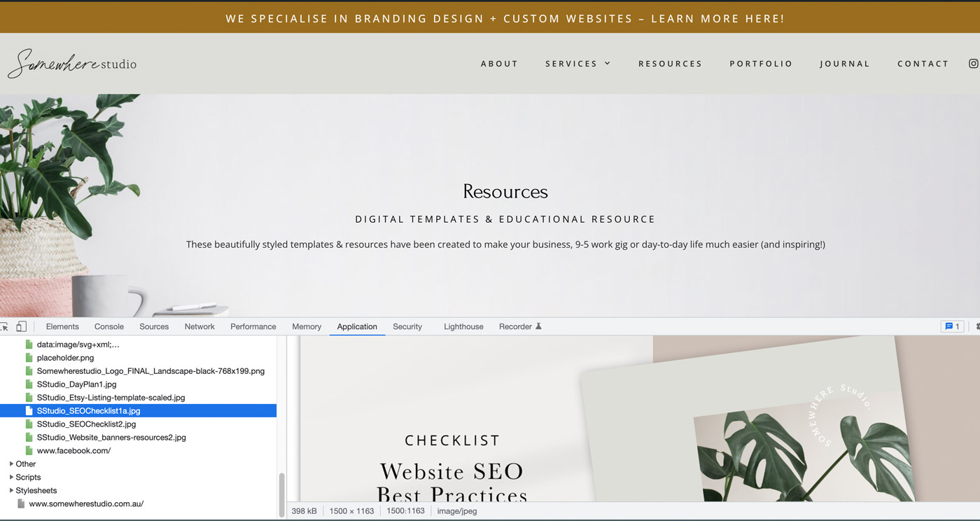Select SStudio_SEOChecklist2.jpg

pyautogui.click(x=86, y=424)
